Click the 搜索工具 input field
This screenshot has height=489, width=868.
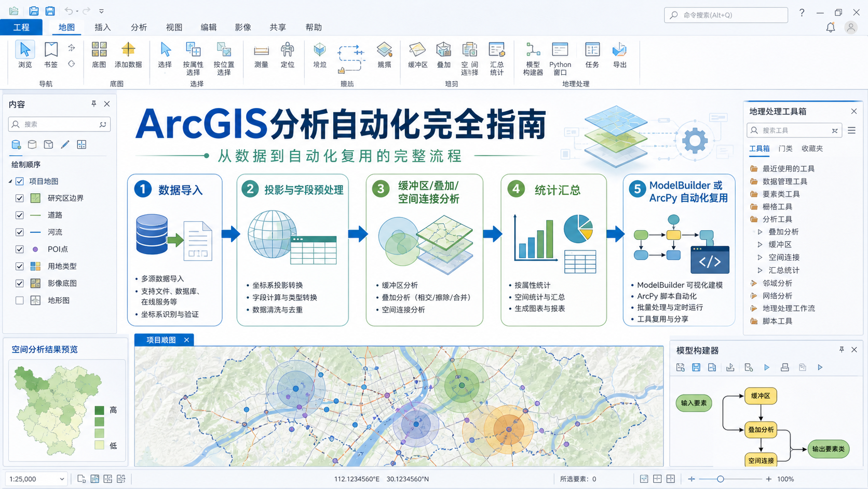click(794, 130)
